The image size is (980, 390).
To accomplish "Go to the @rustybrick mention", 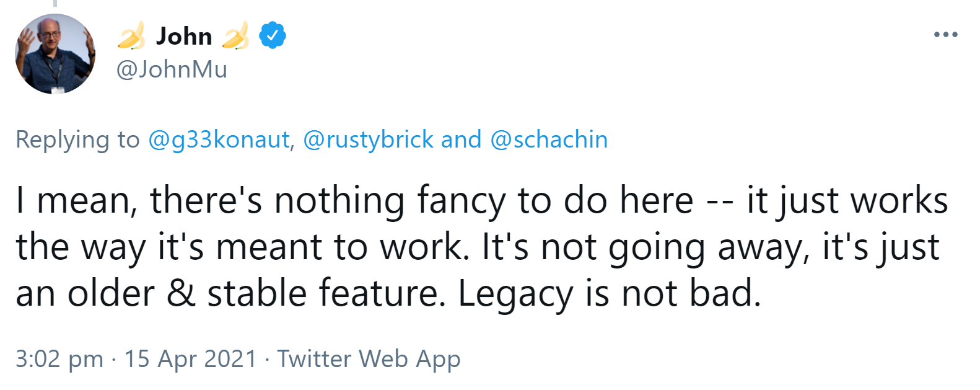I will pyautogui.click(x=369, y=140).
